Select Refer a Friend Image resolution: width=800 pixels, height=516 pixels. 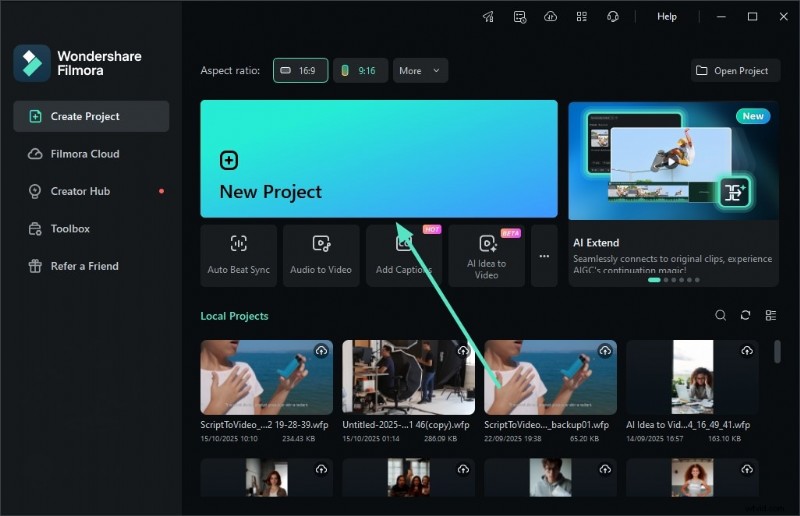click(91, 266)
